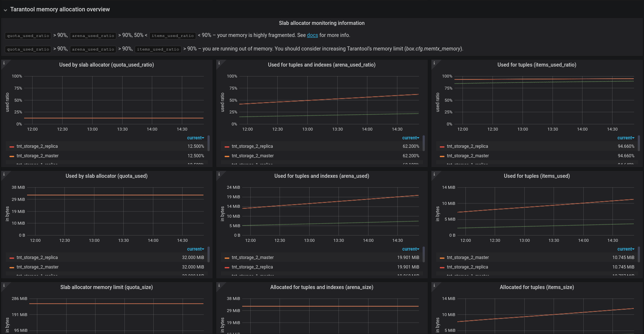This screenshot has height=334, width=644.
Task: Sort arena_used legend by current value
Action: pyautogui.click(x=411, y=249)
